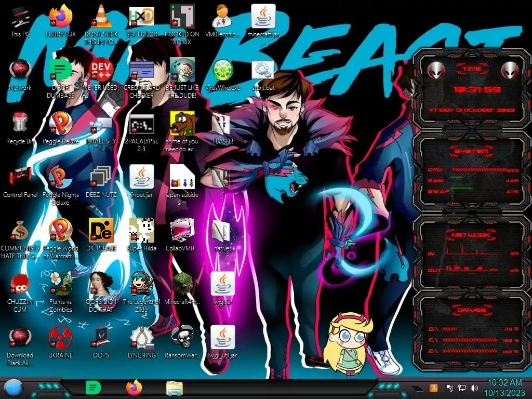This screenshot has height=399, width=532.
Task: Open the volume speaker tray icon
Action: click(474, 388)
